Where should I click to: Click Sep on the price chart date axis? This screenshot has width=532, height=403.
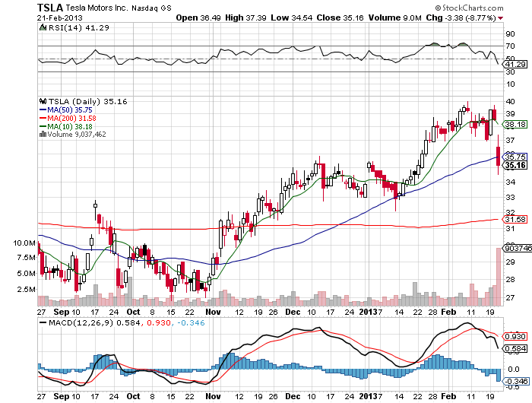click(61, 312)
